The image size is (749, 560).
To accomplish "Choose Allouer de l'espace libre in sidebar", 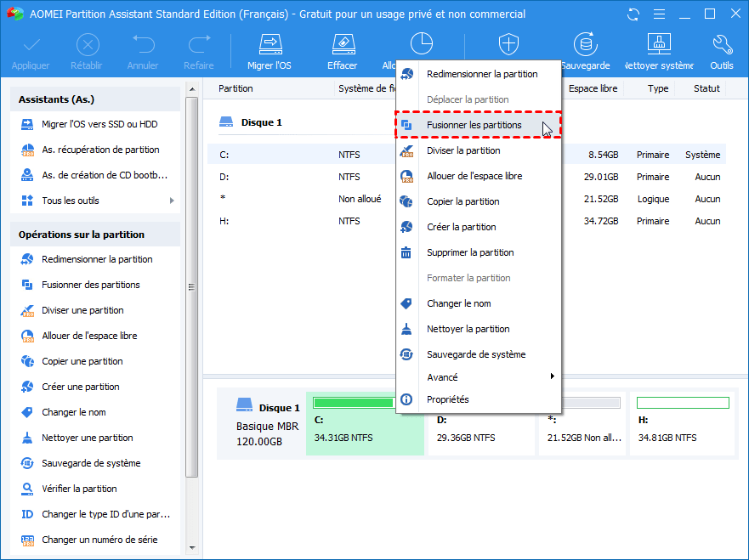I will pos(90,336).
